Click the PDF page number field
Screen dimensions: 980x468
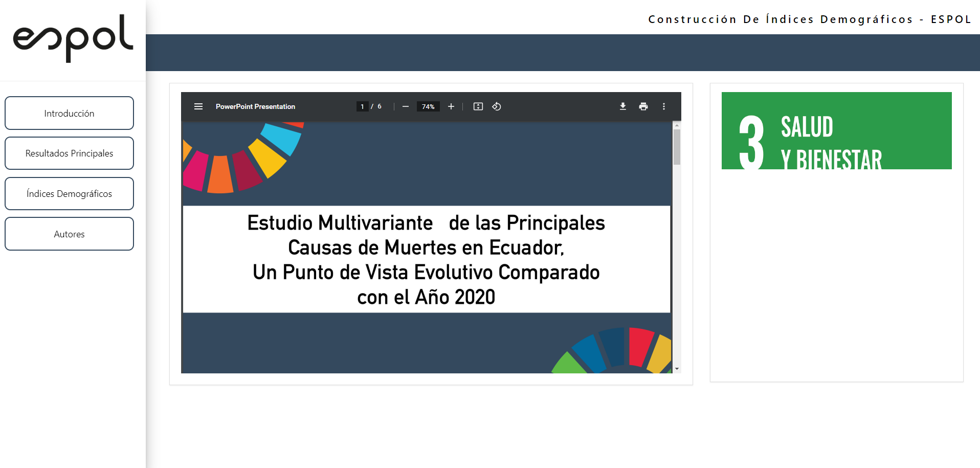tap(362, 106)
